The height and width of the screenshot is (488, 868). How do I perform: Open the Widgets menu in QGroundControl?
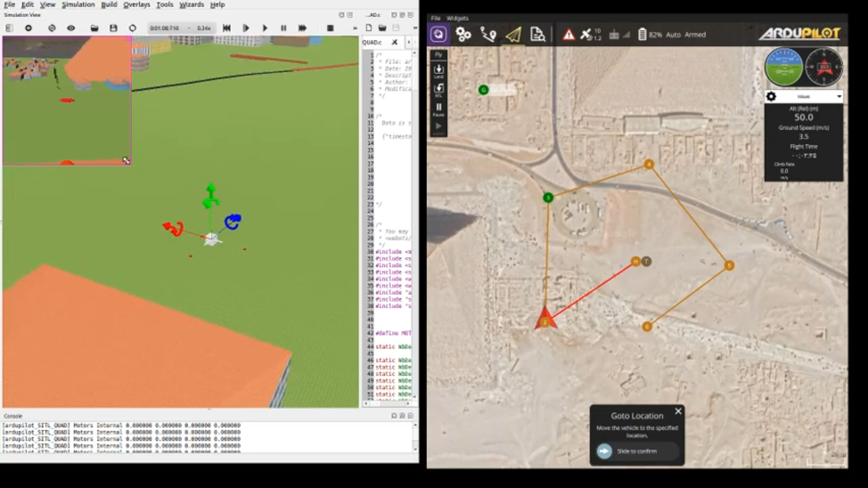[457, 18]
